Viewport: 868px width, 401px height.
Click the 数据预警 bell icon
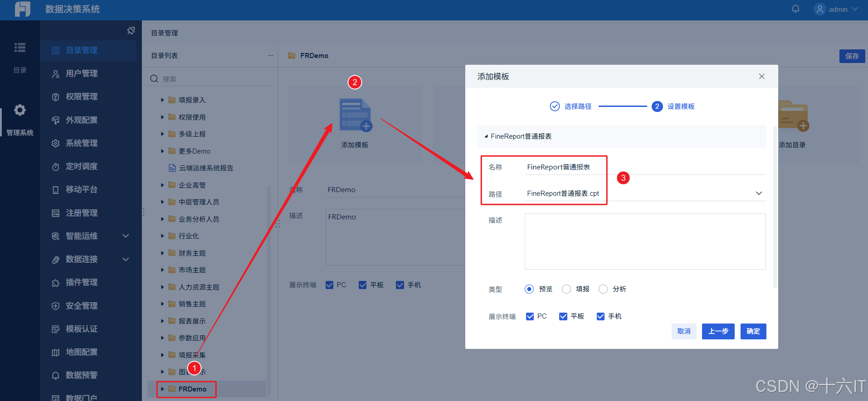pyautogui.click(x=55, y=375)
